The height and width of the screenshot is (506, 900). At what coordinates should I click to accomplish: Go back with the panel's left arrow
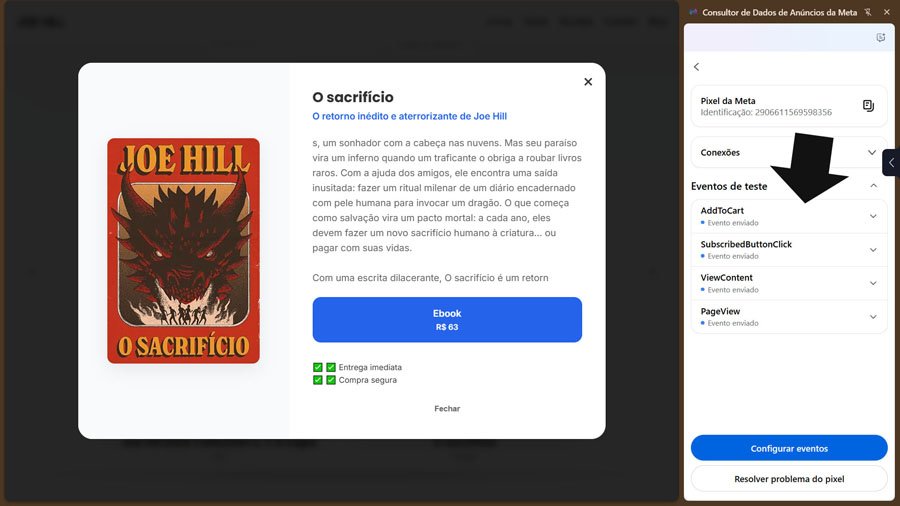click(696, 67)
